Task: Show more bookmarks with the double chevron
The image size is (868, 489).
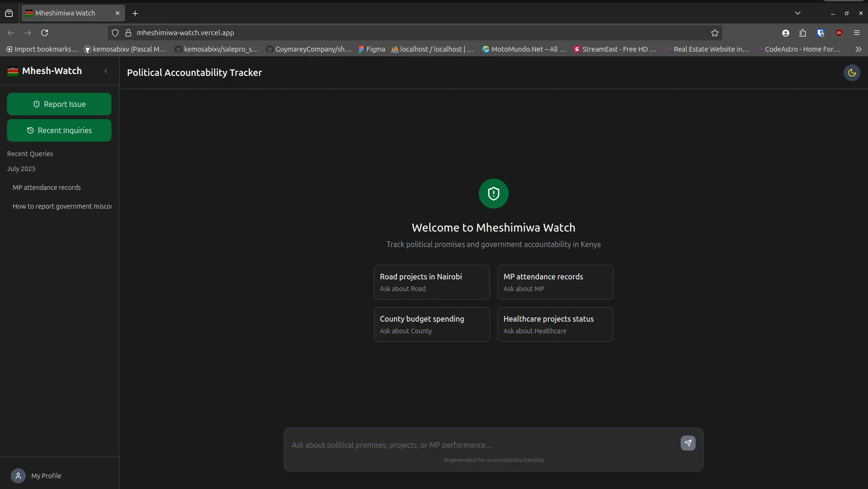Action: (x=858, y=49)
